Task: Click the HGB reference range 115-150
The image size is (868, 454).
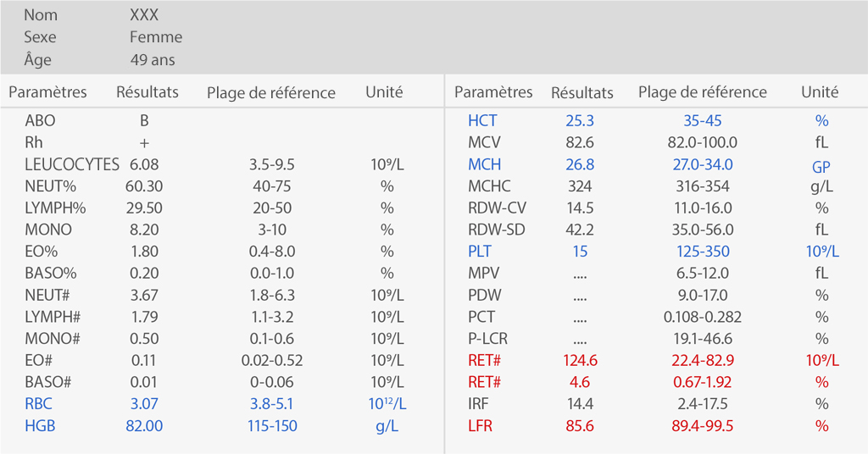Action: 272,426
